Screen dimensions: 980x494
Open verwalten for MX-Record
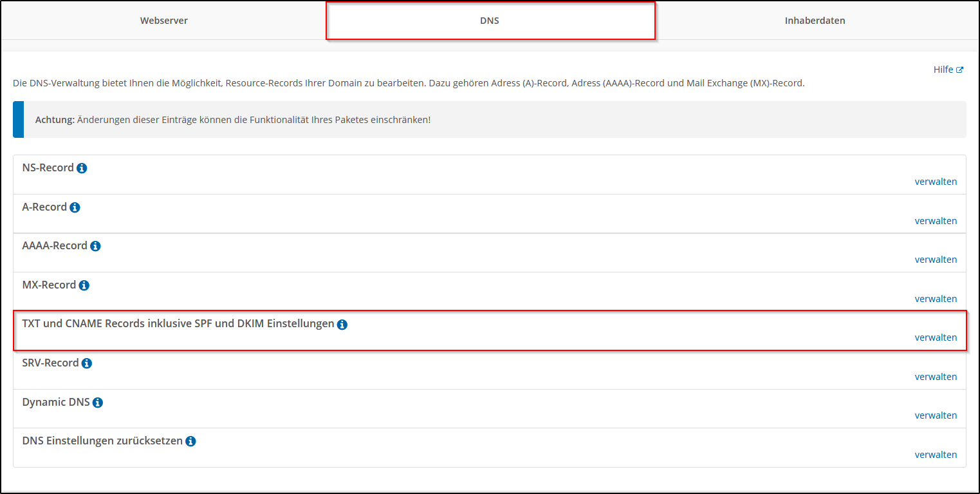pos(936,299)
